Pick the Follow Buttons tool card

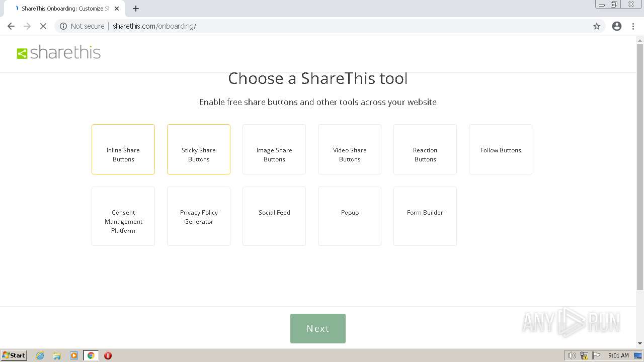[501, 149]
